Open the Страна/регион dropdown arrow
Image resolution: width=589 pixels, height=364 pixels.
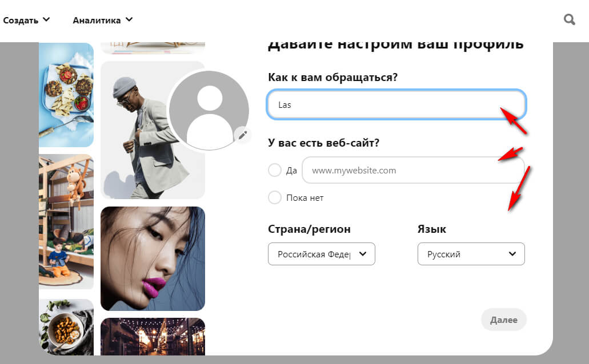[364, 254]
